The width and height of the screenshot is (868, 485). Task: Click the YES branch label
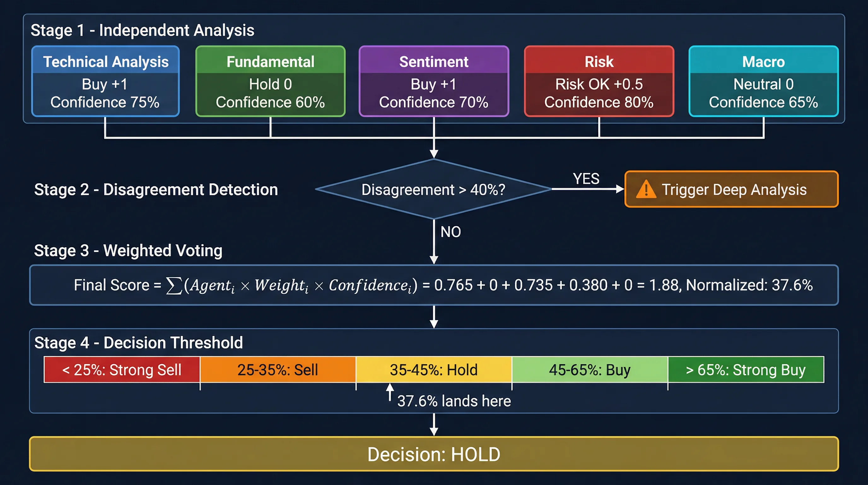click(x=586, y=179)
